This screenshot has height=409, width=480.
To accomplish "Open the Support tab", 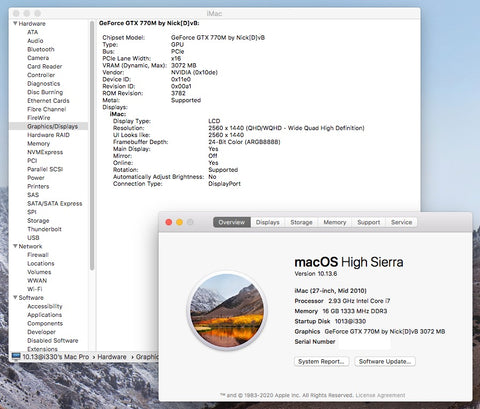I will 369,222.
